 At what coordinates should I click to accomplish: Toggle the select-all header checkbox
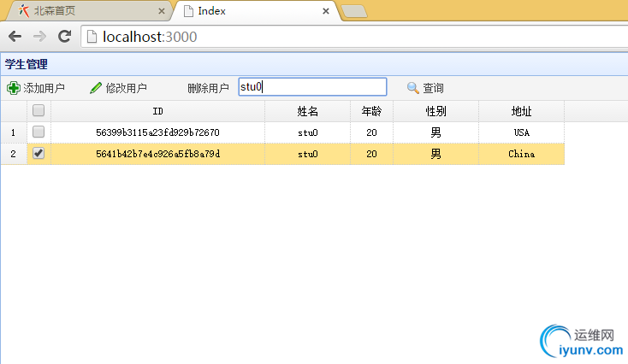click(x=39, y=110)
